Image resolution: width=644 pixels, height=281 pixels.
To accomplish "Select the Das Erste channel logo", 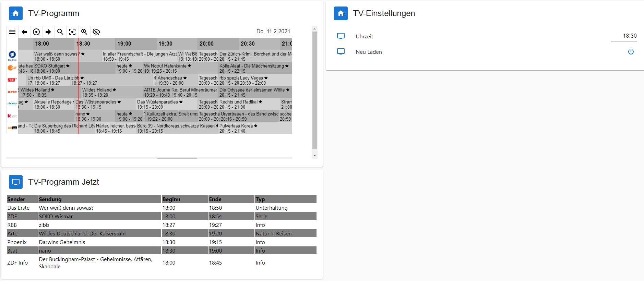I will coord(12,56).
